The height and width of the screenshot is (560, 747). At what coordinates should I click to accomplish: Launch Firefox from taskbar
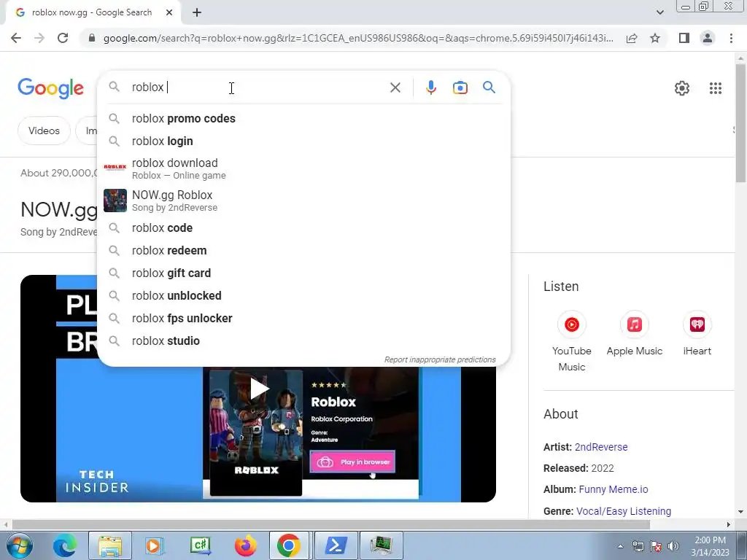[x=245, y=545]
